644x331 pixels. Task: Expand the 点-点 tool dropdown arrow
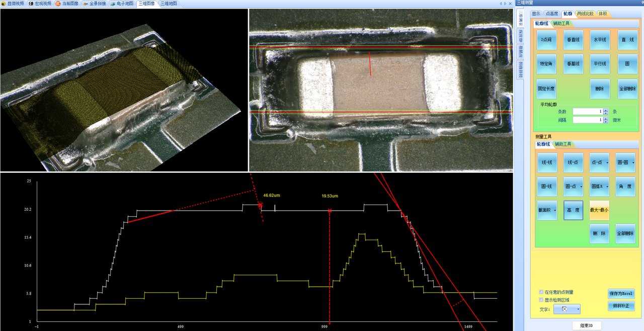[607, 163]
